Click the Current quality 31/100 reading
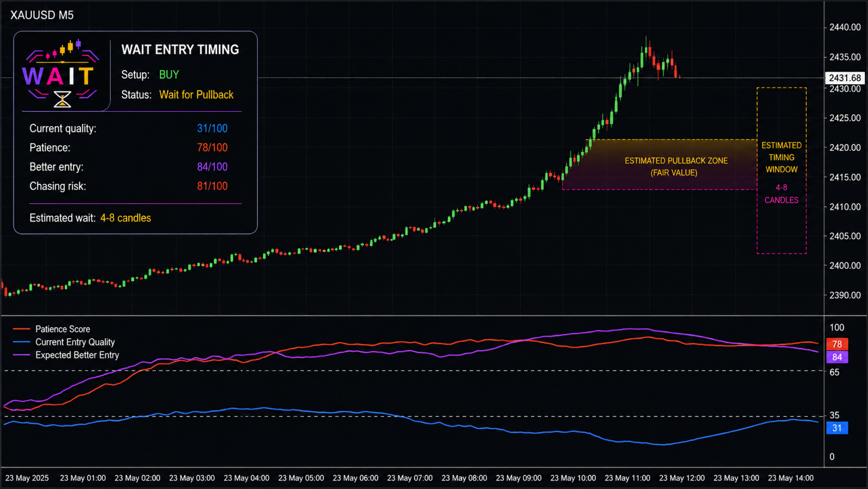 click(x=212, y=128)
